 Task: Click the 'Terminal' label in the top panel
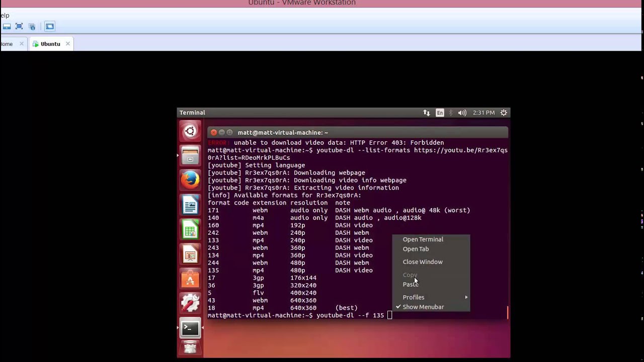192,113
